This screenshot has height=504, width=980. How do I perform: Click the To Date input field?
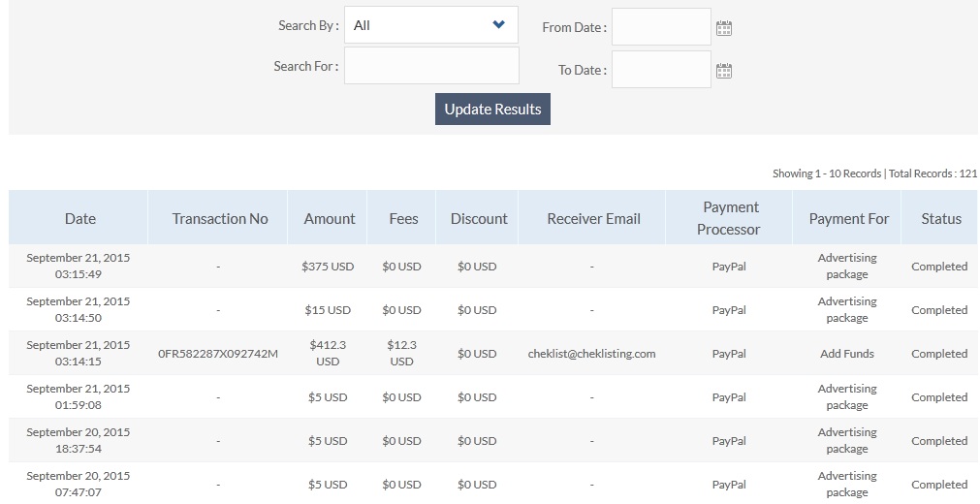[x=661, y=70]
